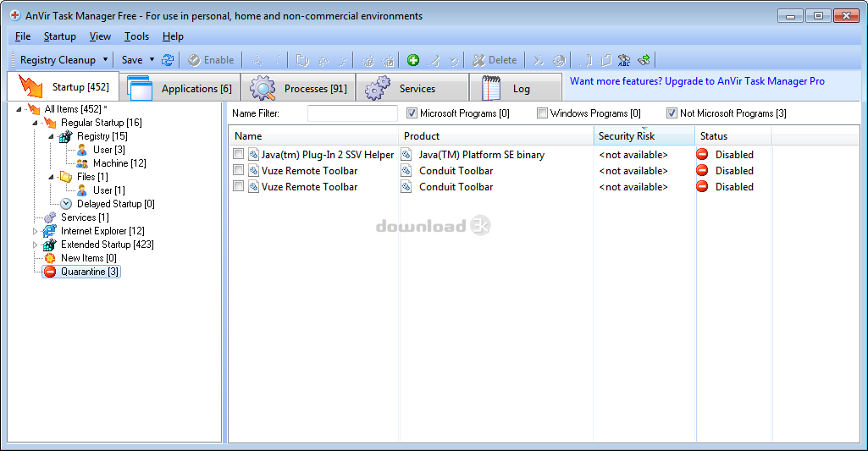868x451 pixels.
Task: Sort by the Name column header
Action: tap(313, 136)
